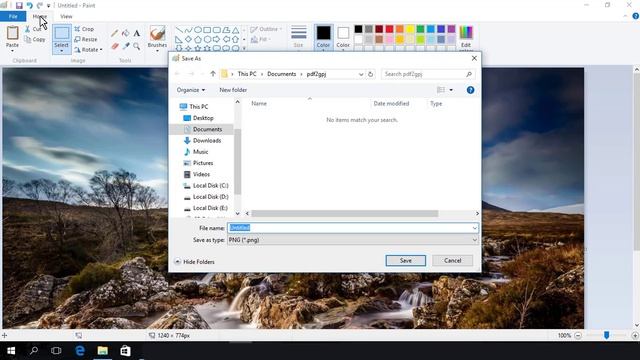Select the Color picker eyedropper tool

tap(126, 47)
